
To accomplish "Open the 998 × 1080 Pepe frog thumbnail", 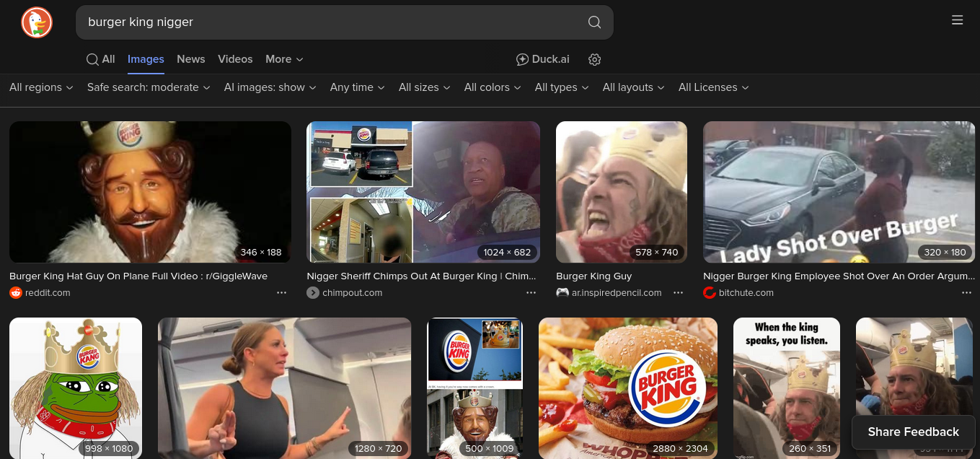I will [76, 388].
